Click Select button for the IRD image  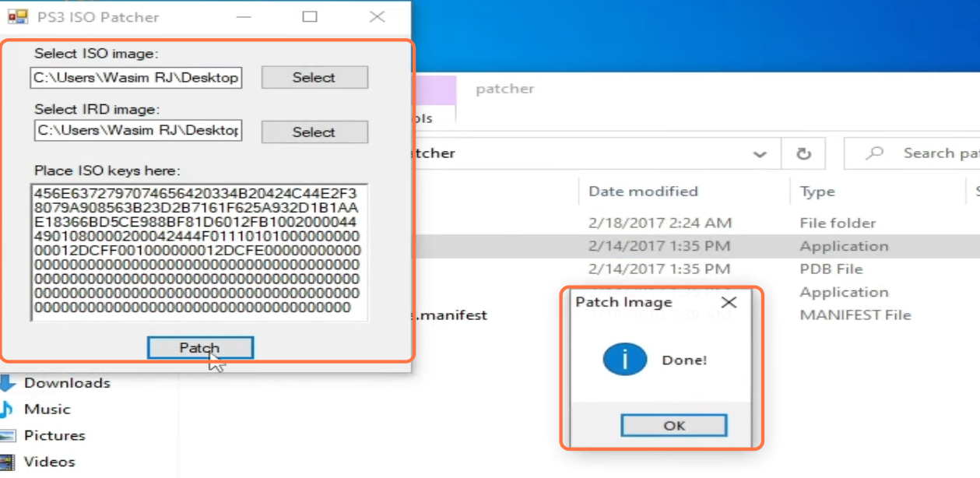(314, 132)
